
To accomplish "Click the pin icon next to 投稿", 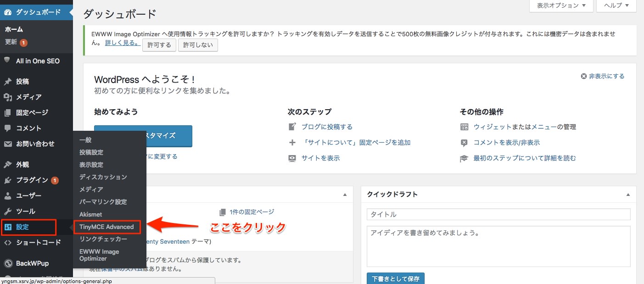I will (7, 82).
